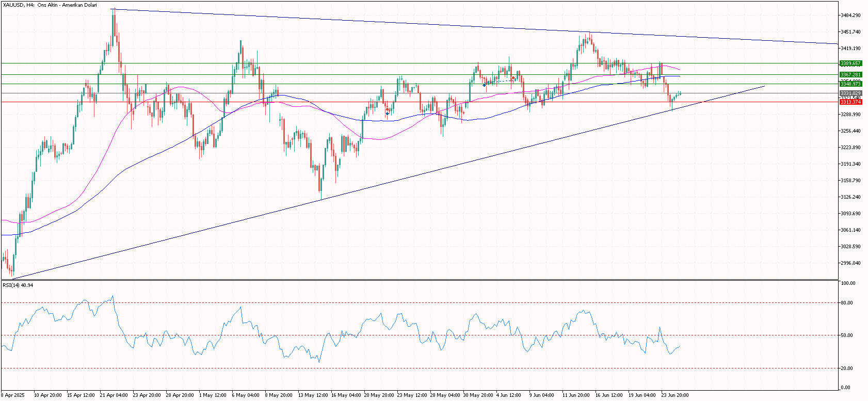Image resolution: width=868 pixels, height=401 pixels.
Task: Select the red dashed RSI 20 level line
Action: (419, 368)
